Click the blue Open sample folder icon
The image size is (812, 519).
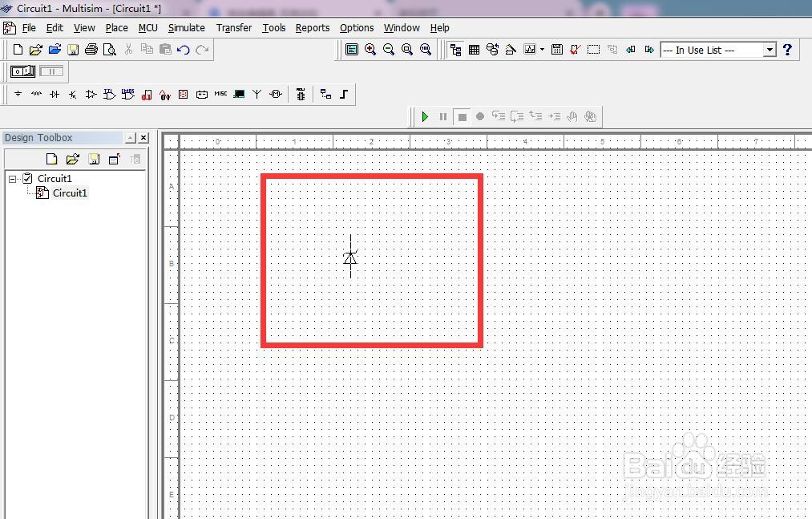point(55,50)
